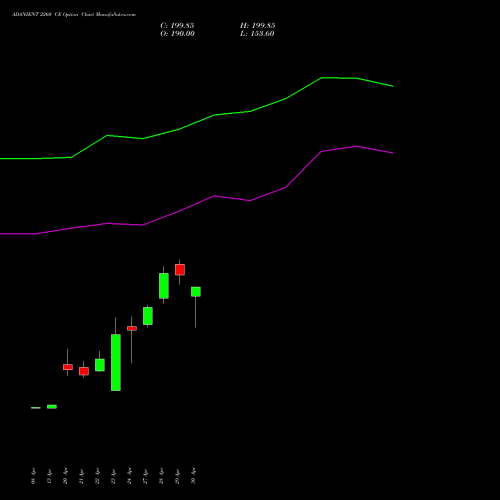Screen dimensions: 500x500
Task: Click the tall green candle for 23 Apr
Action: click(x=116, y=362)
